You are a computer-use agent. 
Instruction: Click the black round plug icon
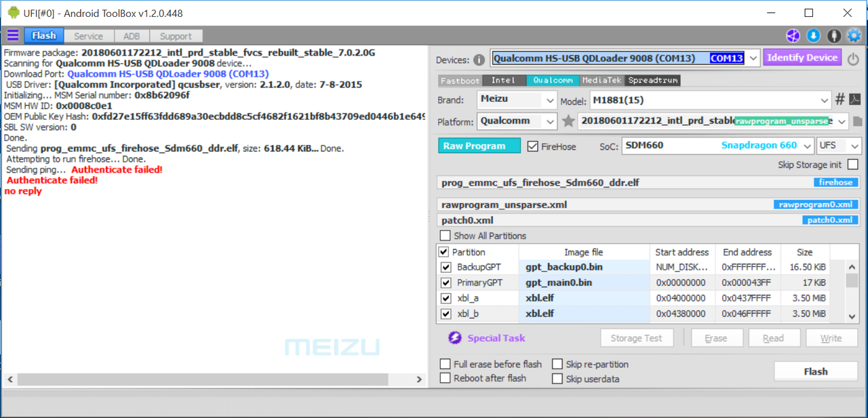[x=834, y=36]
